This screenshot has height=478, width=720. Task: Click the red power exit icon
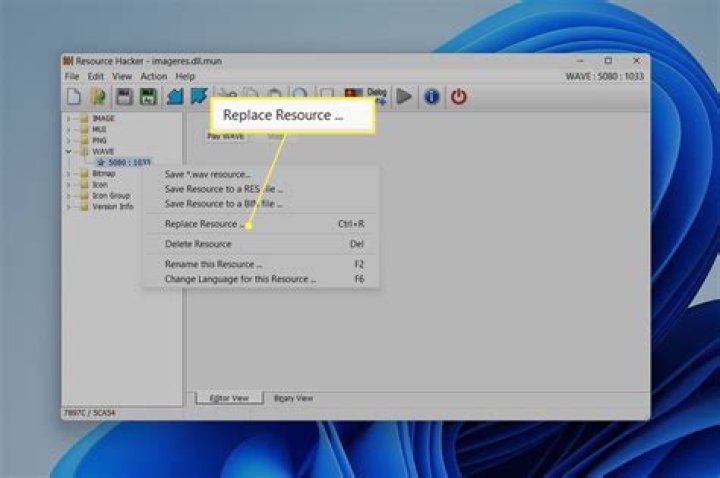click(x=458, y=96)
